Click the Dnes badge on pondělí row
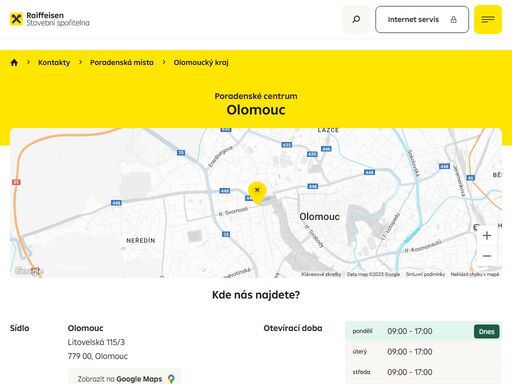Image resolution: width=512 pixels, height=384 pixels. (486, 332)
